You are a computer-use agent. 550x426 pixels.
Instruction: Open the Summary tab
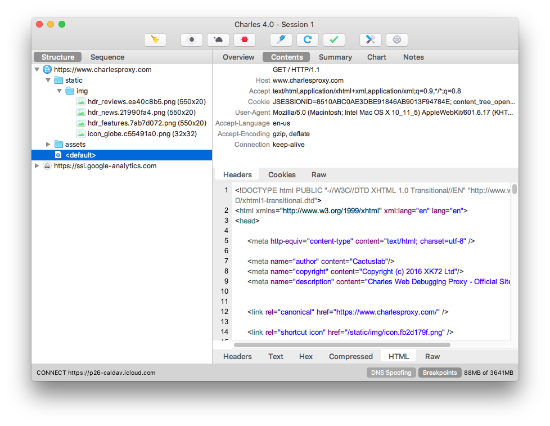pyautogui.click(x=335, y=57)
